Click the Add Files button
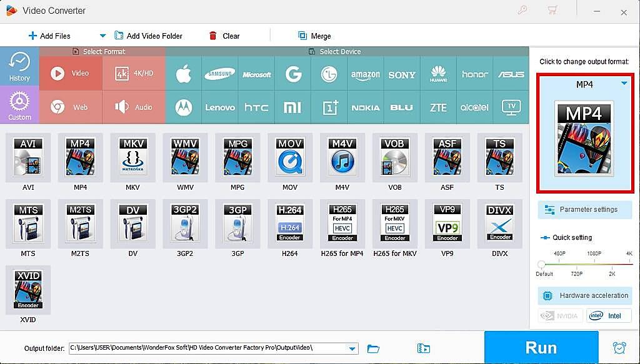This screenshot has height=364, width=640. coord(49,36)
